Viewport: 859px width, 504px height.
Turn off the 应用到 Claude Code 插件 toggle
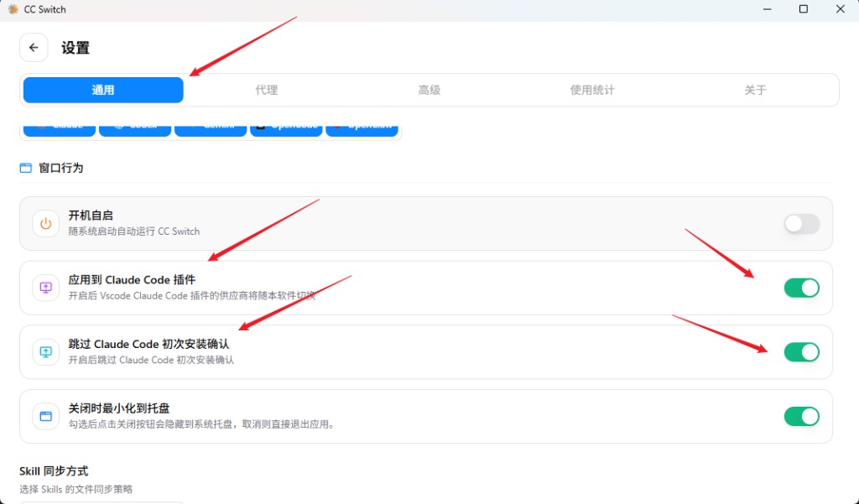(801, 288)
